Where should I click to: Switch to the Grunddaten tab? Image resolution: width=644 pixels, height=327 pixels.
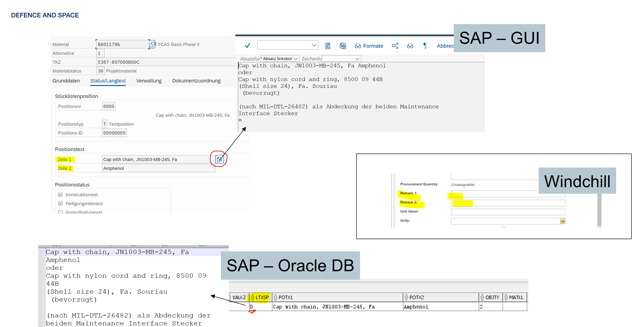point(66,81)
